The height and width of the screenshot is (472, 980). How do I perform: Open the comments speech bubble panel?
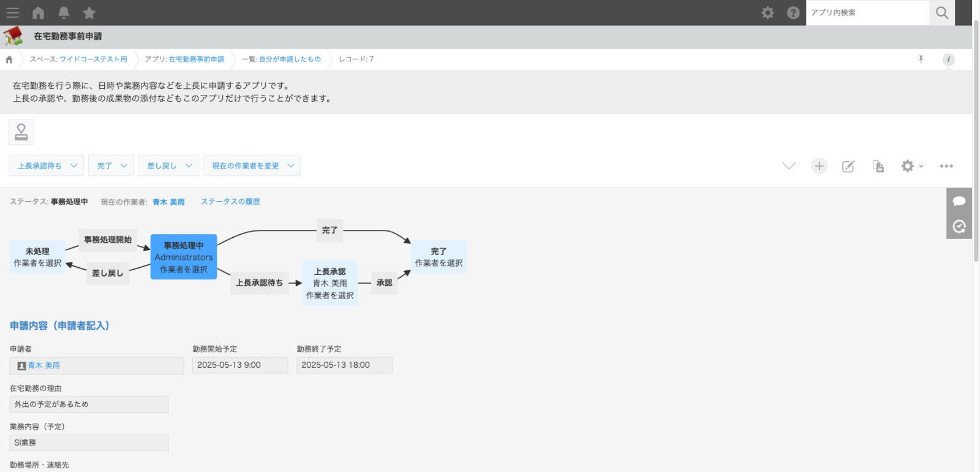[959, 201]
